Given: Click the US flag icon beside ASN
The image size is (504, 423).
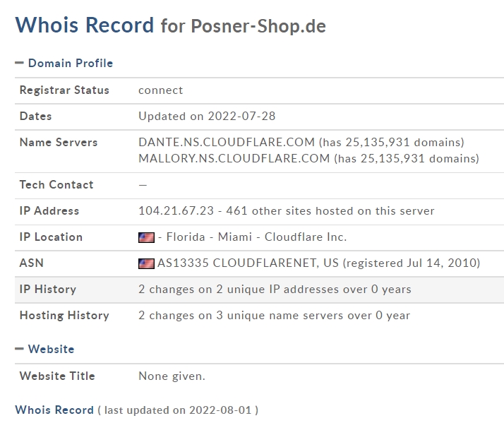Looking at the screenshot, I should coord(146,263).
